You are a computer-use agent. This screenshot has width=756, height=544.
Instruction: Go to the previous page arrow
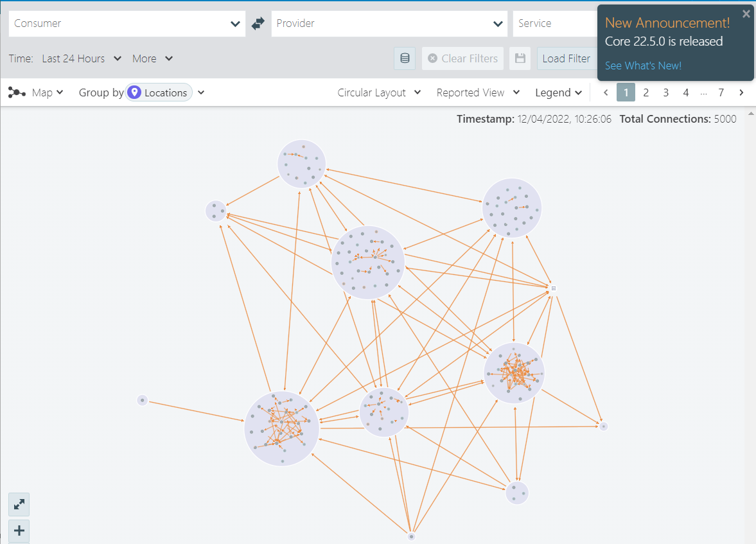pyautogui.click(x=605, y=92)
